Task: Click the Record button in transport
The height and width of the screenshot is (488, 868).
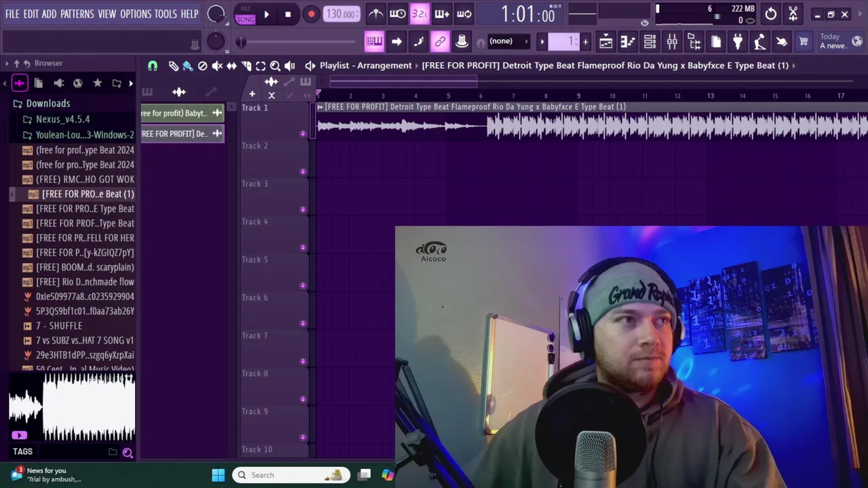Action: pos(311,14)
